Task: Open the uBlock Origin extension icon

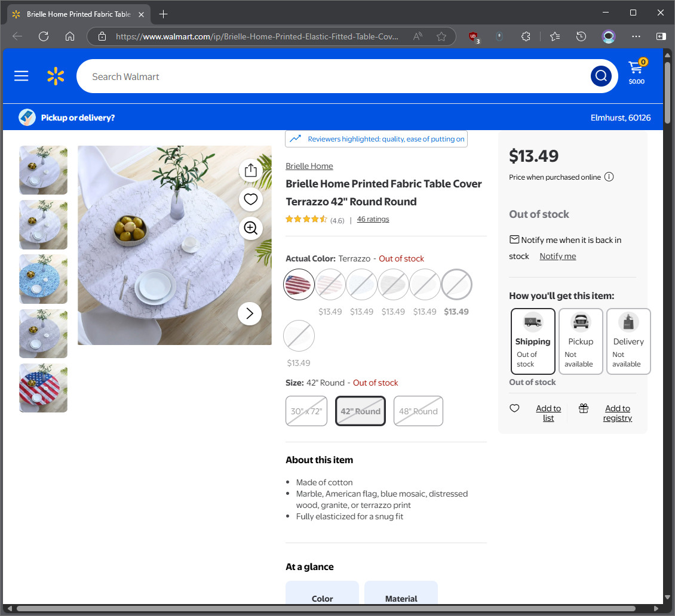Action: (x=474, y=38)
